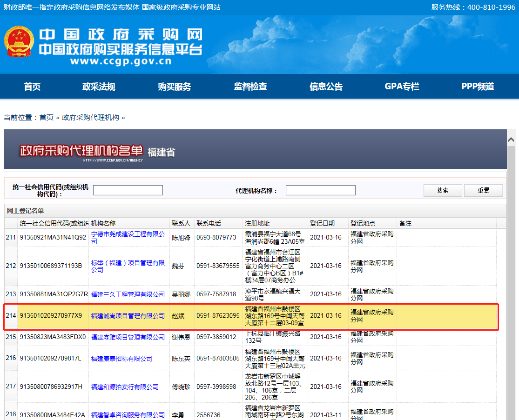Image resolution: width=519 pixels, height=420 pixels.
Task: Click 政府采购代理机构 breadcrumb link
Action: (90, 118)
